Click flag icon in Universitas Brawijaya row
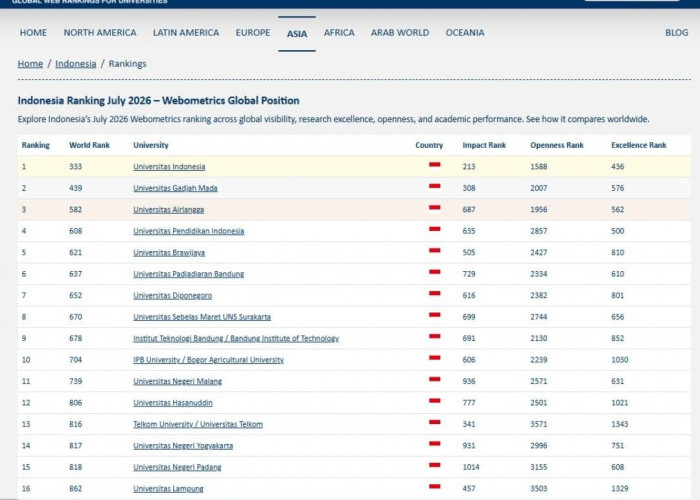 (435, 252)
